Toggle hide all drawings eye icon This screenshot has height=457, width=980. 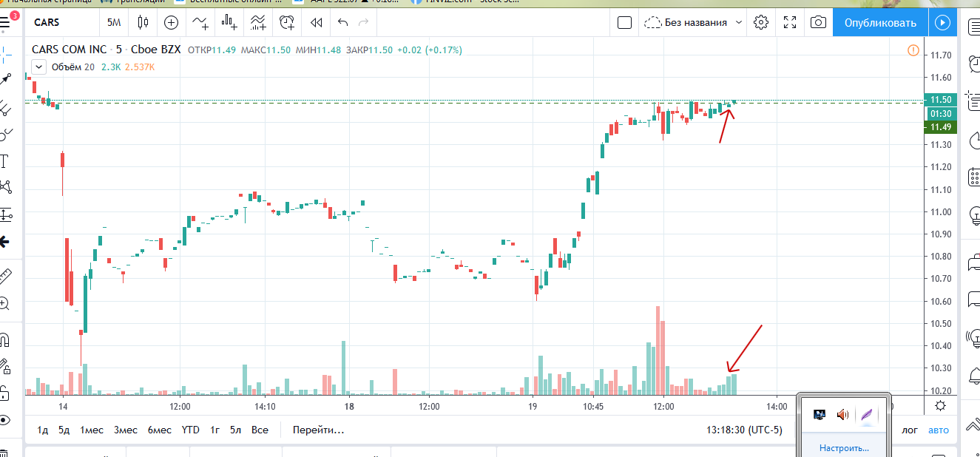coord(5,420)
